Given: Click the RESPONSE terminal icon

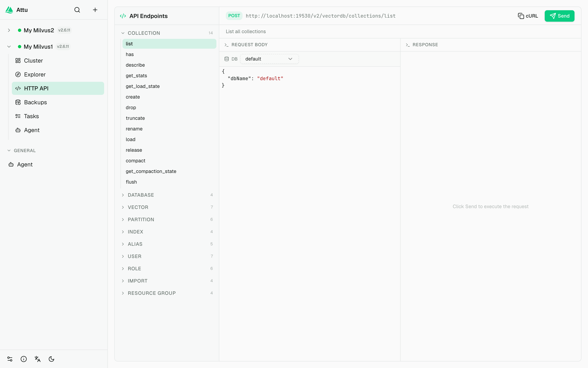Looking at the screenshot, I should tap(408, 45).
